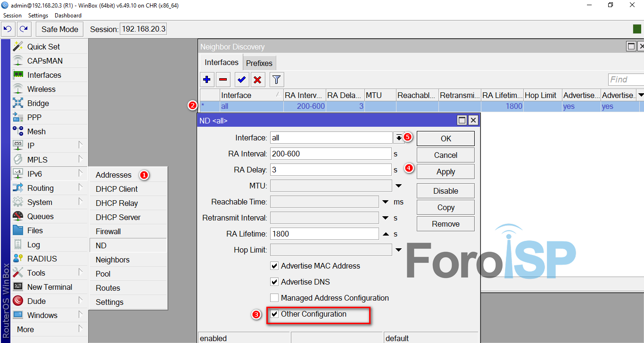Uncheck the Other Configuration checkbox

tap(274, 314)
